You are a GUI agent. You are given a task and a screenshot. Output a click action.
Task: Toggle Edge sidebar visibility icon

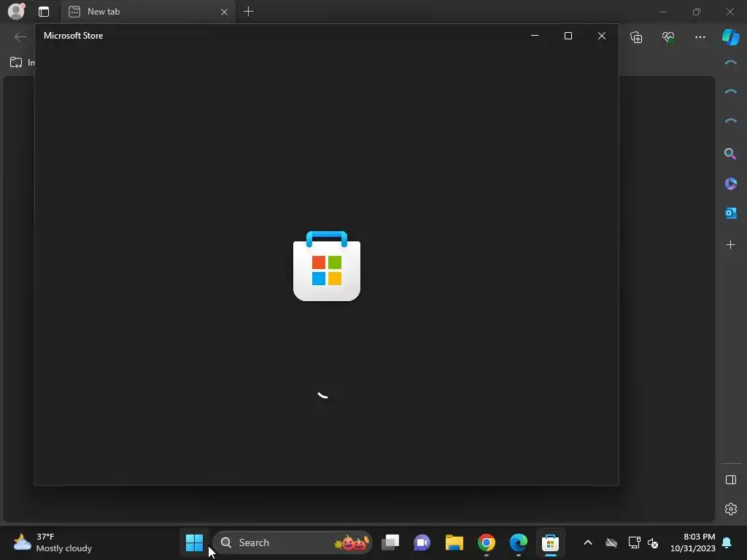[x=731, y=480]
